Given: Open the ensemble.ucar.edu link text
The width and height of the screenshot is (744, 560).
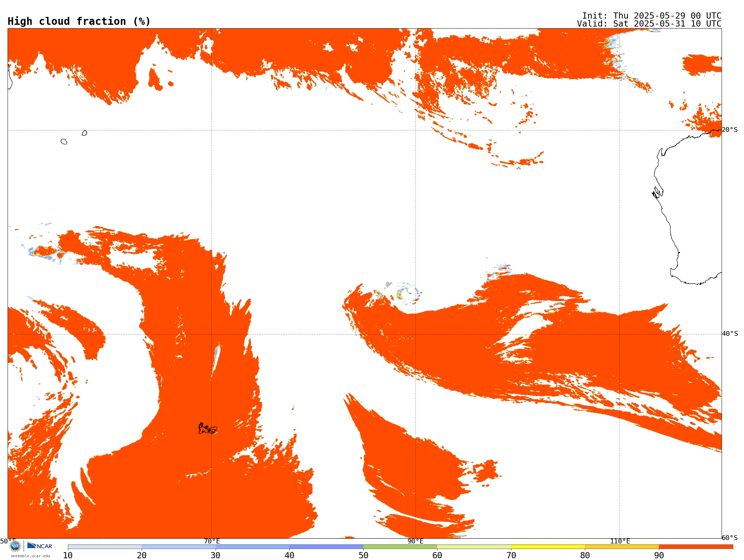Looking at the screenshot, I should [30, 556].
